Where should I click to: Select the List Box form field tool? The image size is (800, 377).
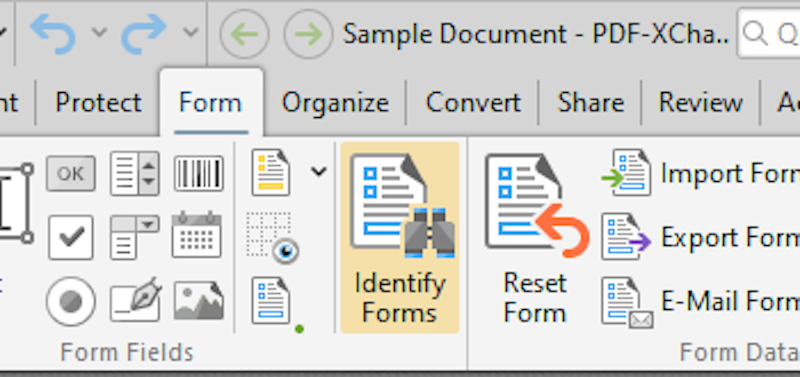pyautogui.click(x=135, y=173)
